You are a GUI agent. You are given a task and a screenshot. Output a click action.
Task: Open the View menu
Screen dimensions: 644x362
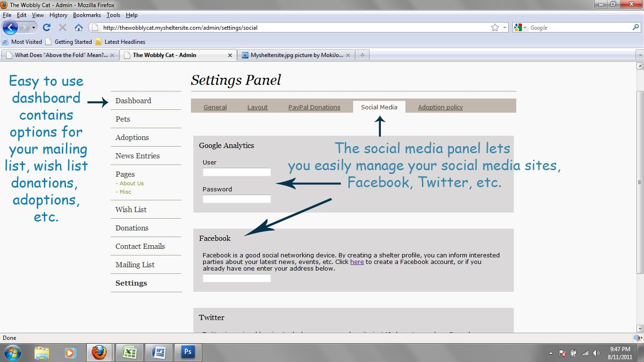tap(38, 15)
